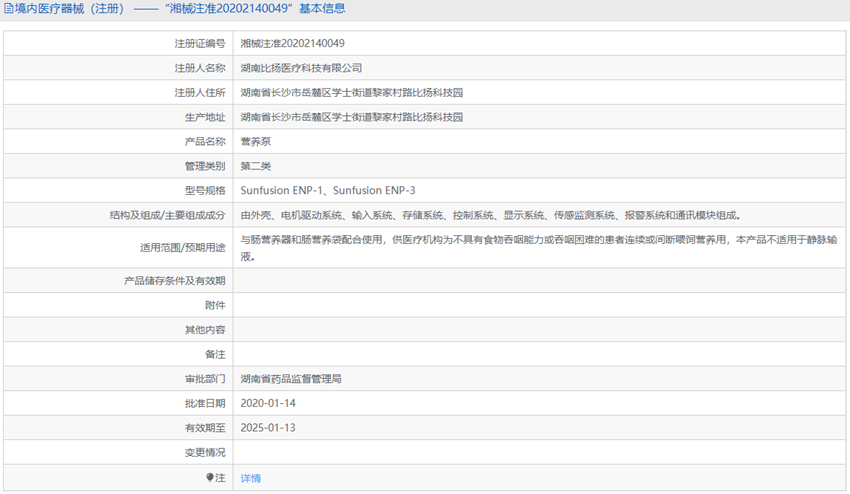Click the bulb icon beside 注 label
Viewport: 850px width, 494px height.
tap(210, 477)
